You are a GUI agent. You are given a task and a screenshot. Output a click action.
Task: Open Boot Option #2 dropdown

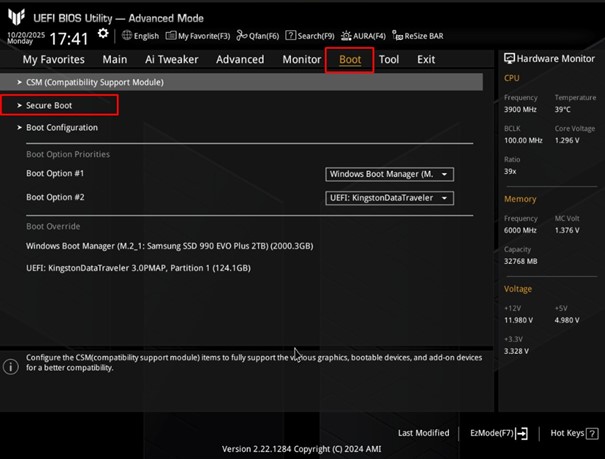coord(390,198)
